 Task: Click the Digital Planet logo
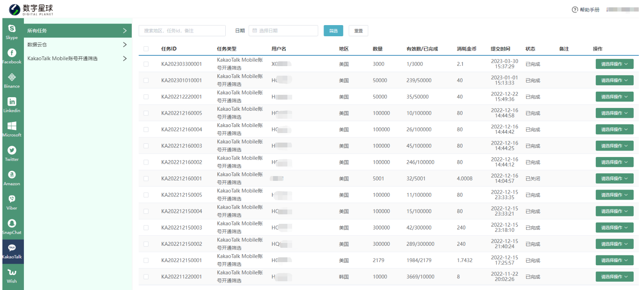pos(31,10)
